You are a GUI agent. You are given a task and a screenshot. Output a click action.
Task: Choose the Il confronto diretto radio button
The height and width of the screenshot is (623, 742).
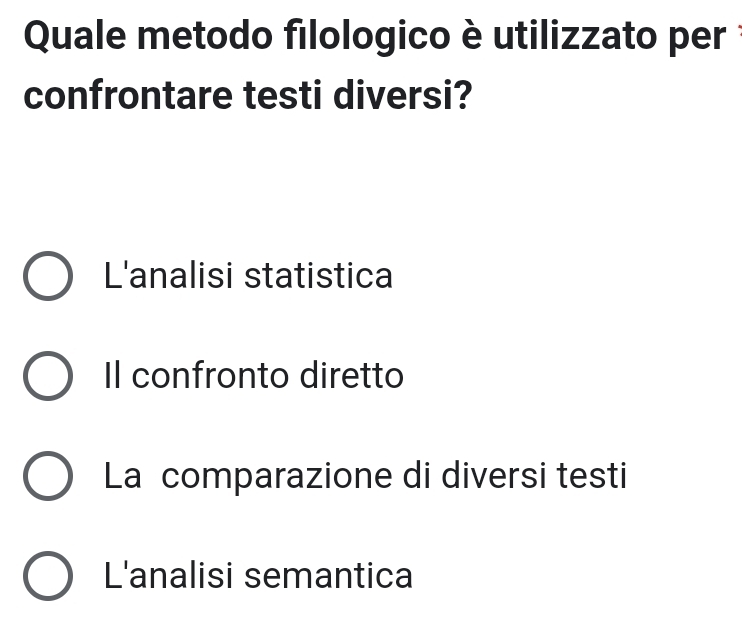tap(47, 377)
